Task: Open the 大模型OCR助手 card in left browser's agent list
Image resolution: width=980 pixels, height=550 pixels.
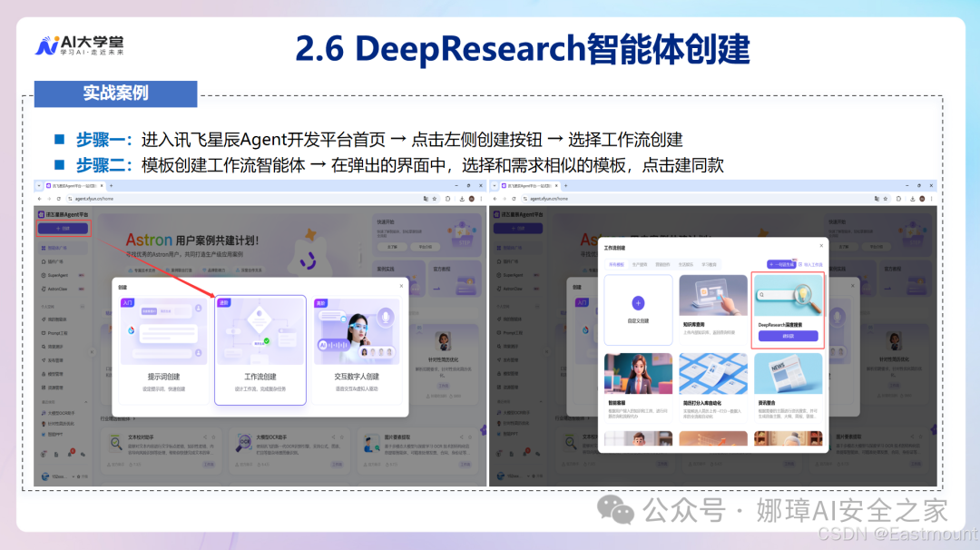Action: [x=289, y=451]
